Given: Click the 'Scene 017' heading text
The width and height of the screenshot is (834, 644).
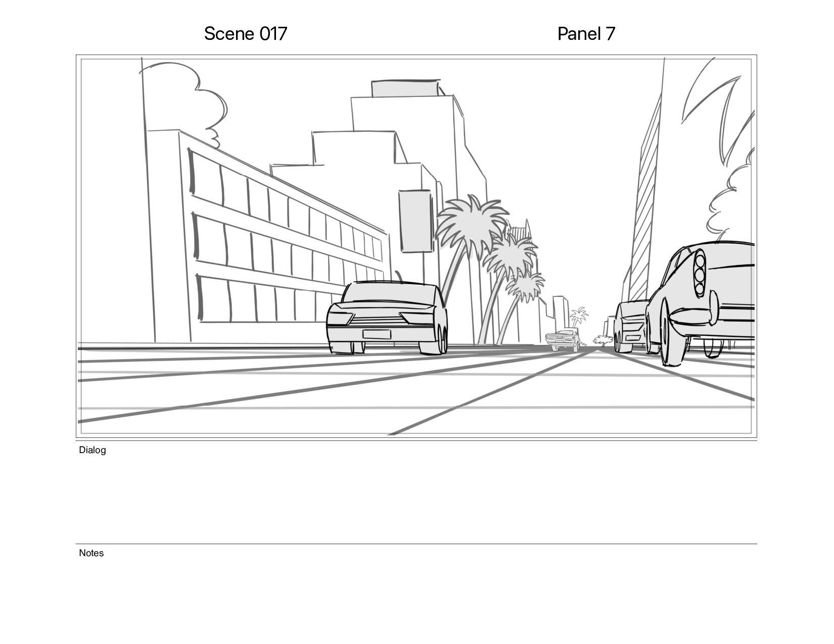Looking at the screenshot, I should click(x=246, y=34).
